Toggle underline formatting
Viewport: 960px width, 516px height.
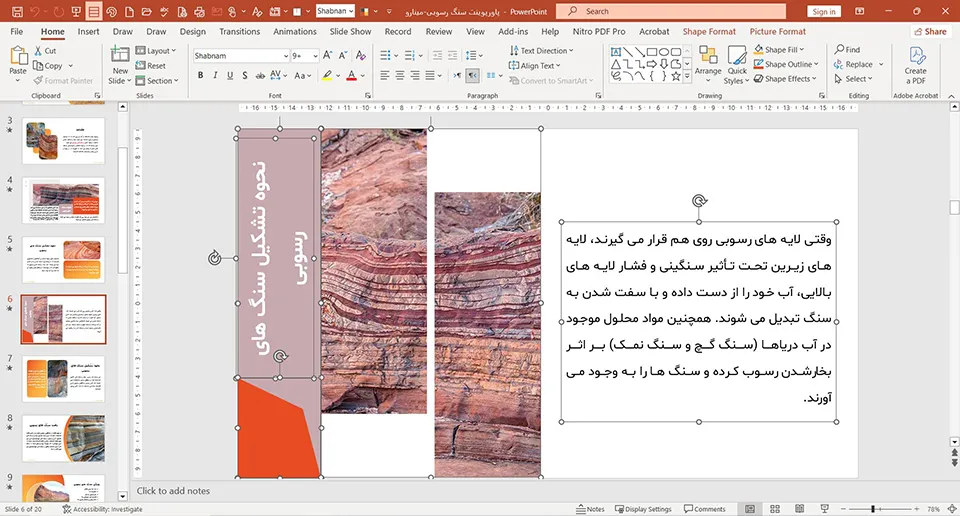230,75
